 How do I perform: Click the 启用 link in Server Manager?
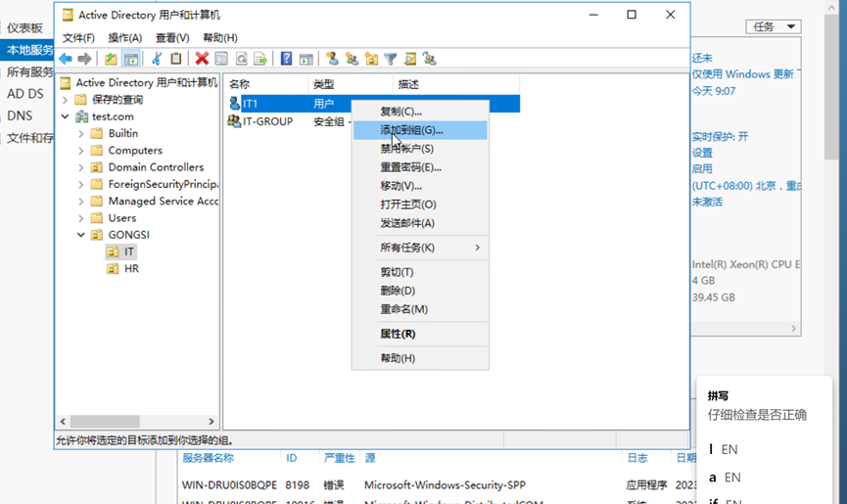pos(702,169)
